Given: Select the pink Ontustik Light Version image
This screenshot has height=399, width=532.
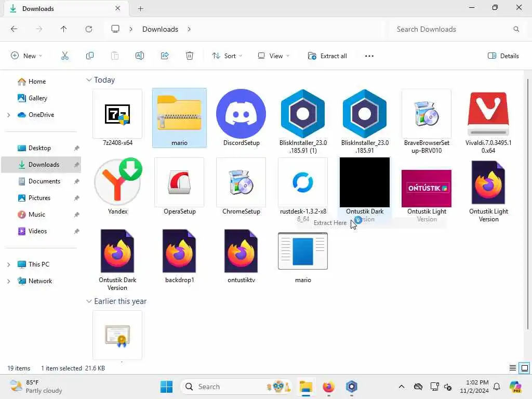Looking at the screenshot, I should coord(427,189).
